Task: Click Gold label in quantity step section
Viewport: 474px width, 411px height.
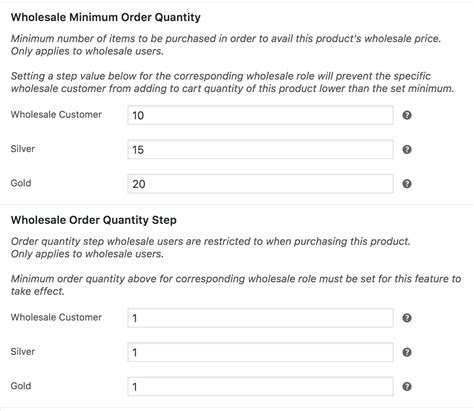Action: point(21,386)
